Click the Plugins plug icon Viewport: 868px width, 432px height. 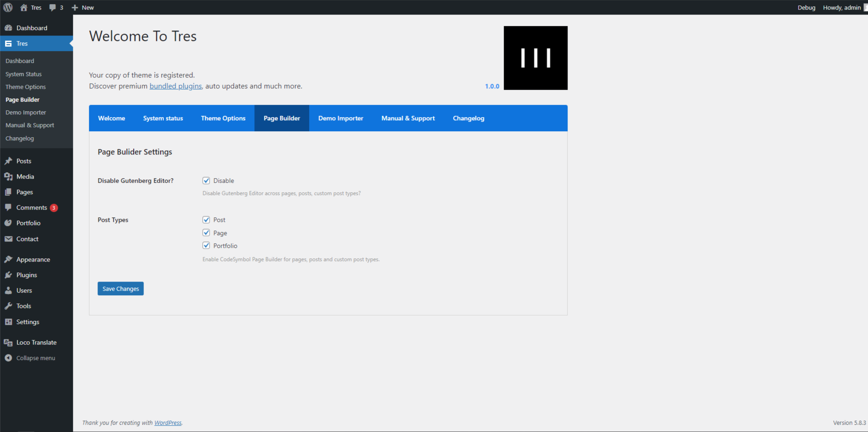(8, 275)
